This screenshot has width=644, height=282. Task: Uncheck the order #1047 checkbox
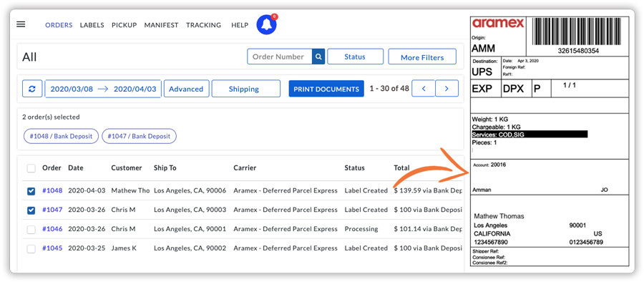point(31,210)
